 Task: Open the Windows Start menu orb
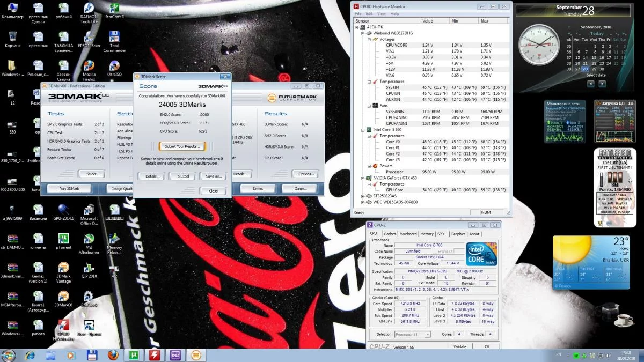click(x=9, y=355)
